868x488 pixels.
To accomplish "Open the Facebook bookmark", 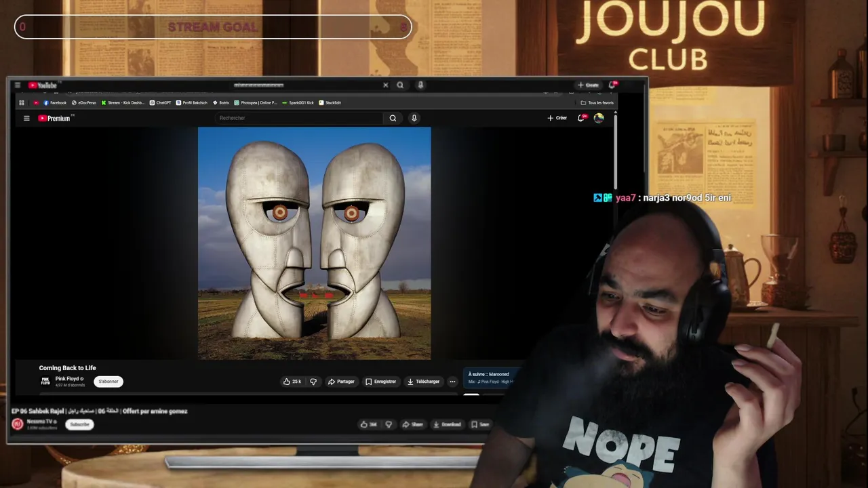I will click(x=55, y=103).
